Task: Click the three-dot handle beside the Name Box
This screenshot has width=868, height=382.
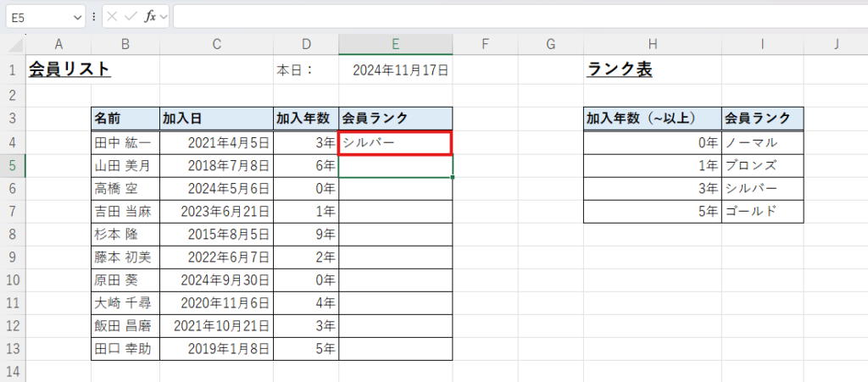Action: (x=94, y=16)
